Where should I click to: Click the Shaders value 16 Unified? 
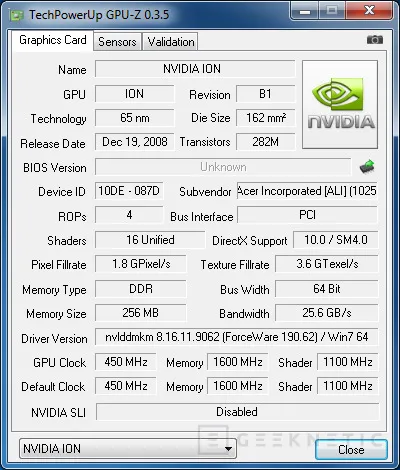point(150,240)
